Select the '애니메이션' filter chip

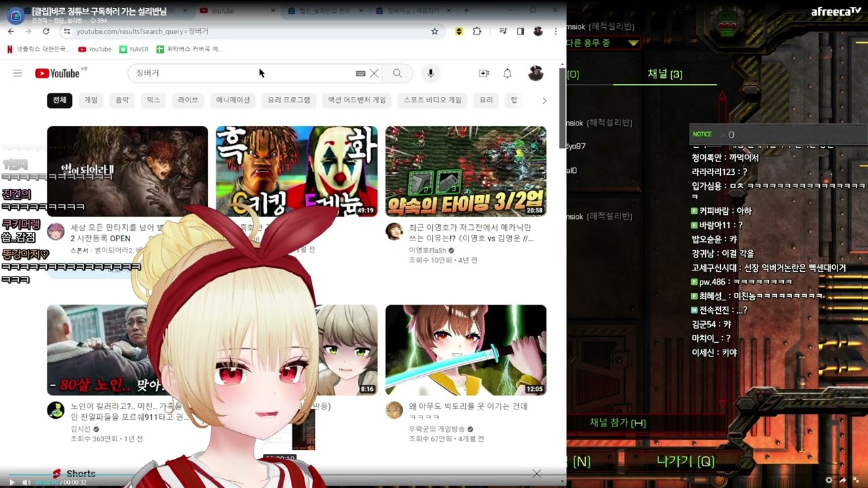[x=233, y=100]
